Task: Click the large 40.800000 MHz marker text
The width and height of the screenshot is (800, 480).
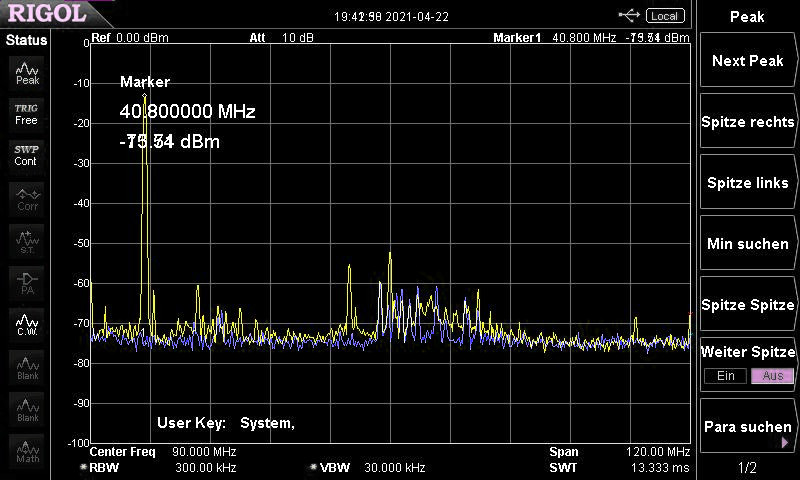Action: pyautogui.click(x=187, y=111)
